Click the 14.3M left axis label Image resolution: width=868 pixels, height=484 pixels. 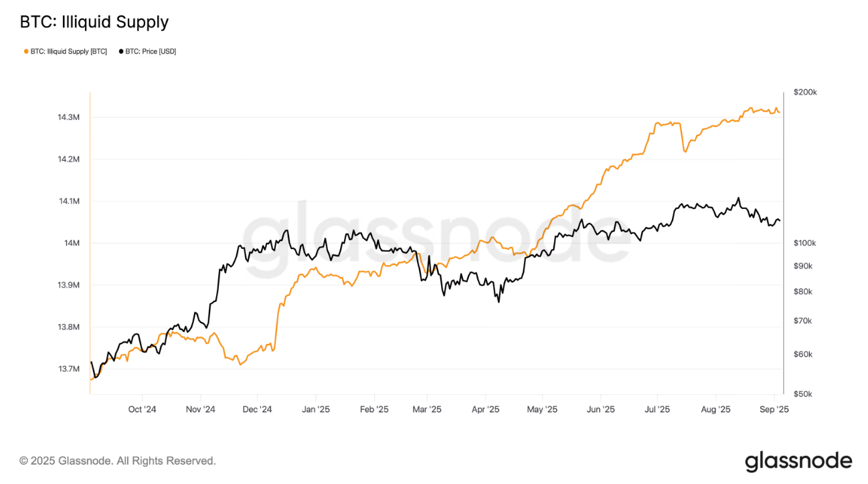coord(69,117)
